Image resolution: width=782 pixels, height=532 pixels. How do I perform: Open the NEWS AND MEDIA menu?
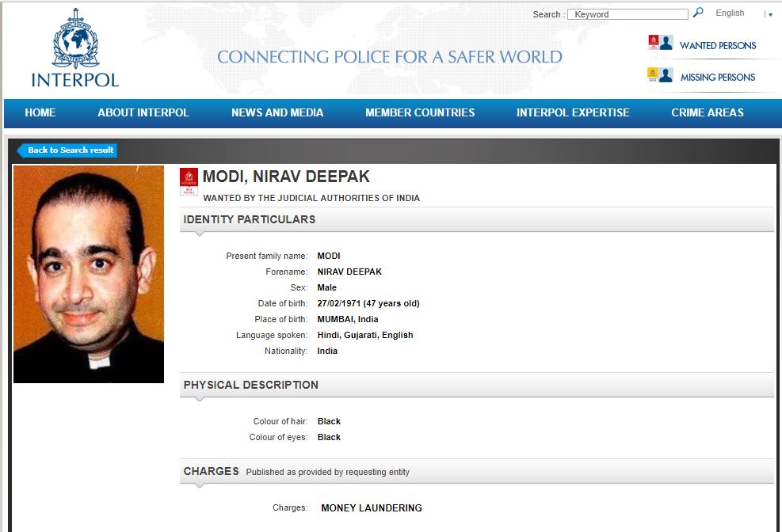coord(277,112)
